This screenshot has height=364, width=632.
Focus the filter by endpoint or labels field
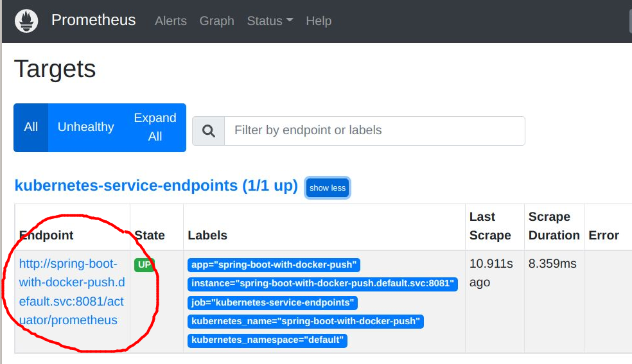pyautogui.click(x=374, y=130)
